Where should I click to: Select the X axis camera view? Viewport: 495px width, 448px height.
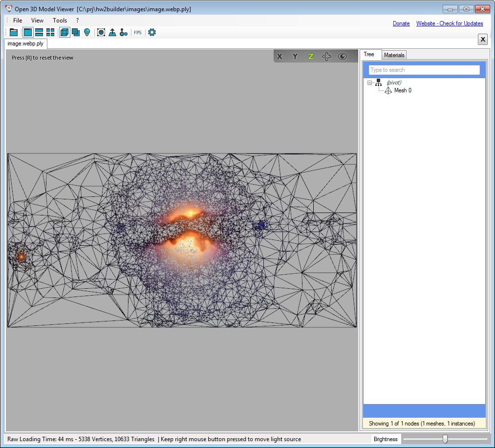click(280, 56)
